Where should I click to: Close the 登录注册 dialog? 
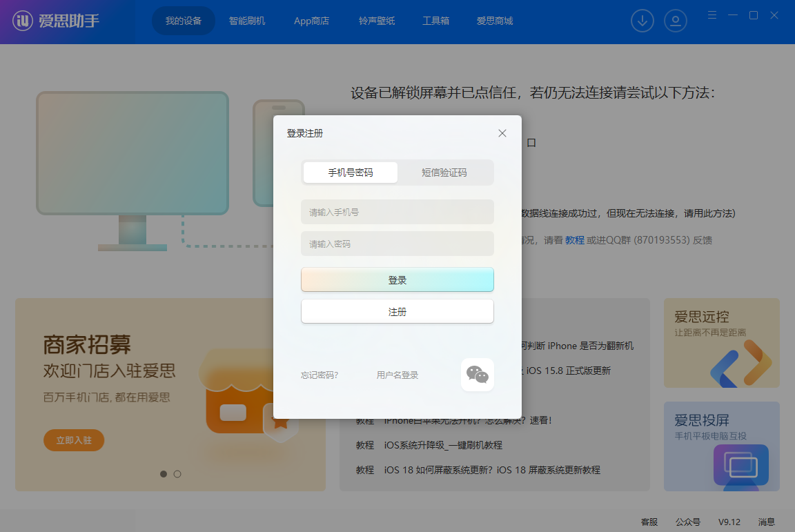click(502, 133)
